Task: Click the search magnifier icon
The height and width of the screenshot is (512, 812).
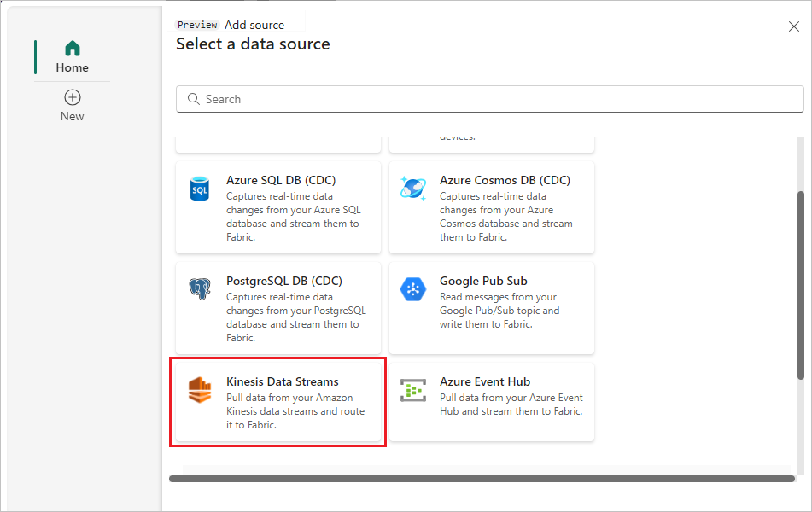Action: tap(193, 99)
